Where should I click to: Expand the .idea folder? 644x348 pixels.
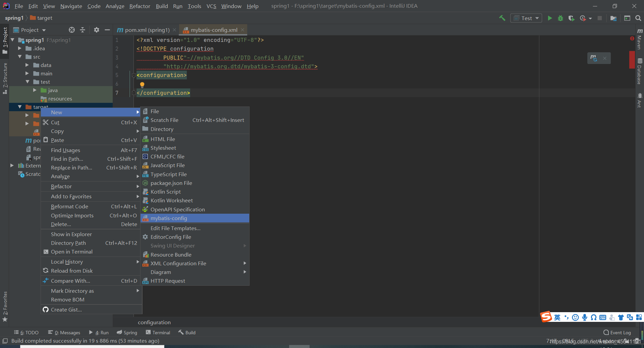pyautogui.click(x=20, y=48)
